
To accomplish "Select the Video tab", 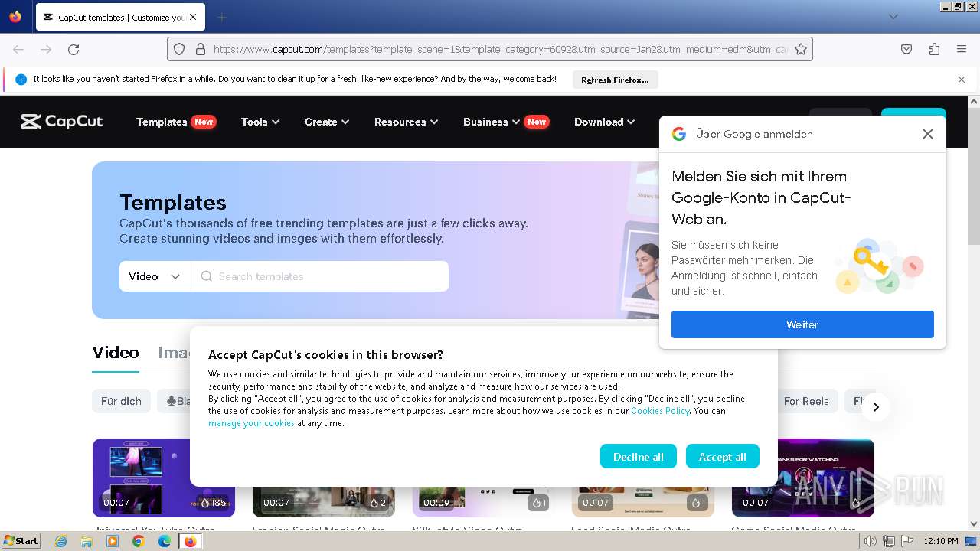I will point(116,352).
